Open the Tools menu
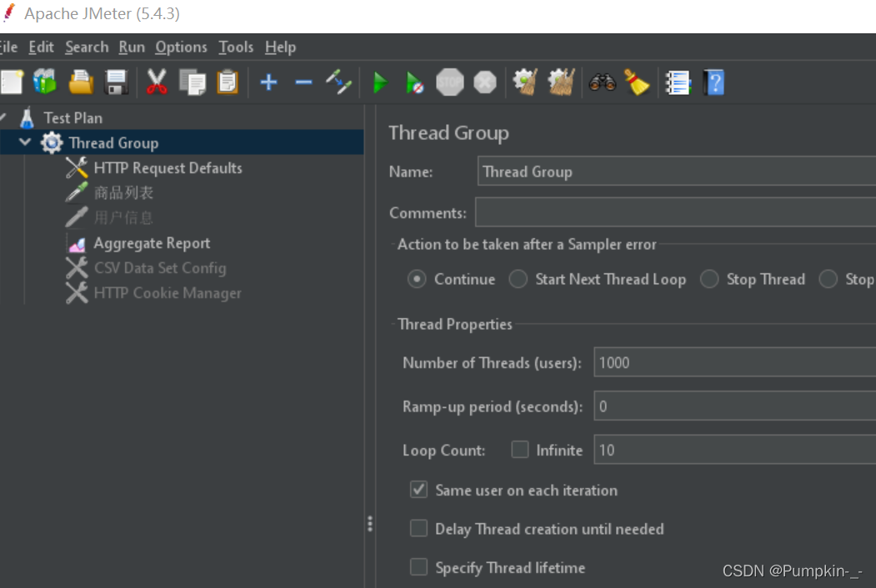The image size is (876, 588). (x=236, y=47)
